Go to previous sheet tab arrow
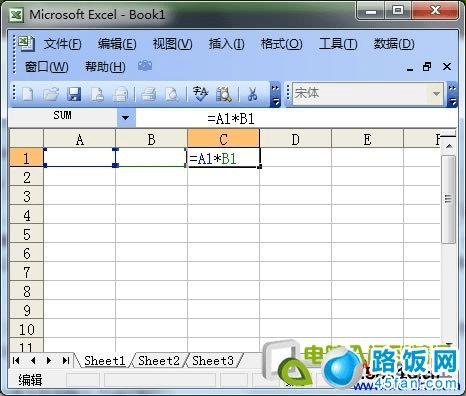 [x=33, y=361]
